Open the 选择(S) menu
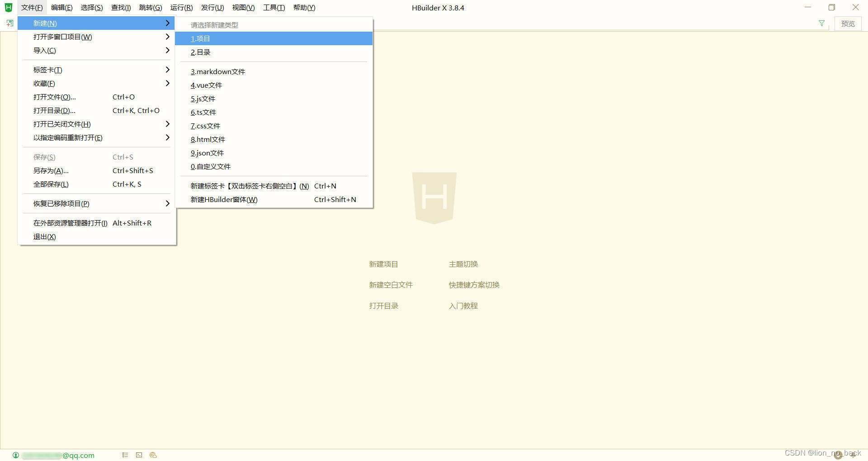868x461 pixels. click(92, 8)
